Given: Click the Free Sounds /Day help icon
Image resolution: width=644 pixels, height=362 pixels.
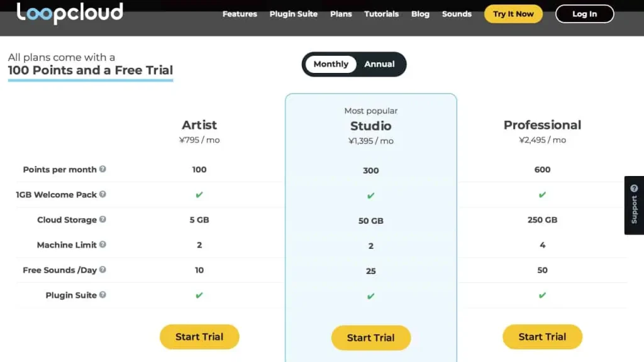Looking at the screenshot, I should 103,270.
